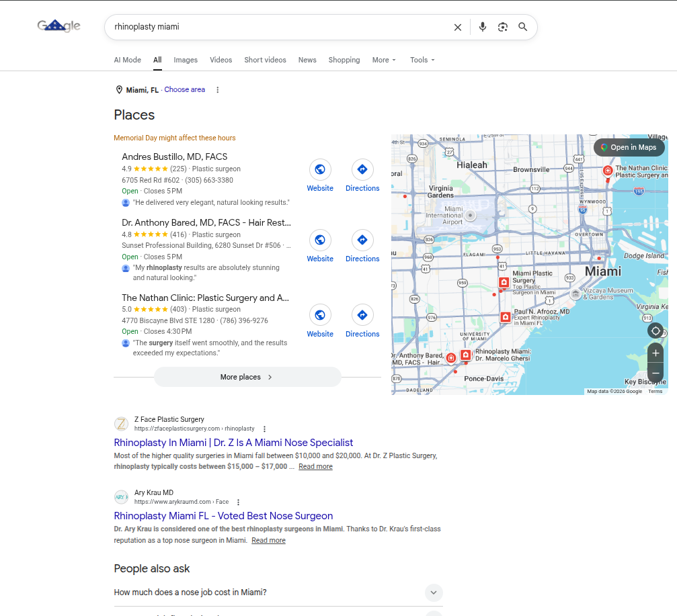Switch to Videos tab
The image size is (677, 616).
pos(221,60)
